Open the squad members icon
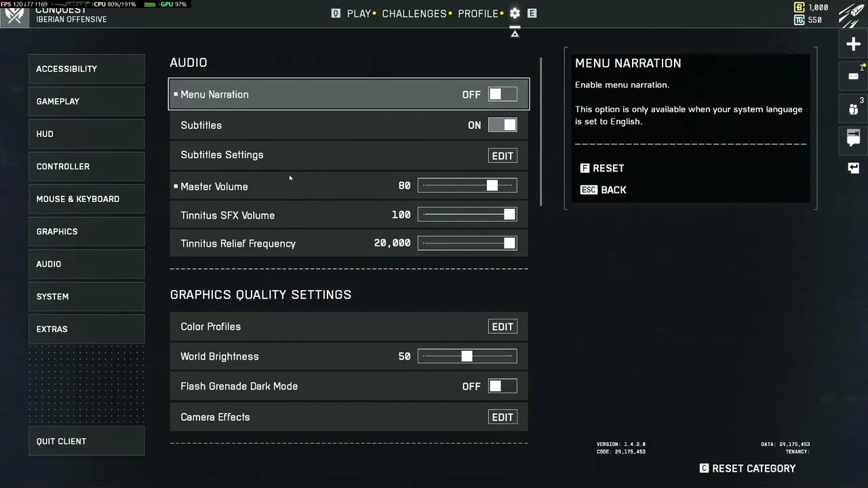Screen dimensions: 868x488 tap(853, 108)
